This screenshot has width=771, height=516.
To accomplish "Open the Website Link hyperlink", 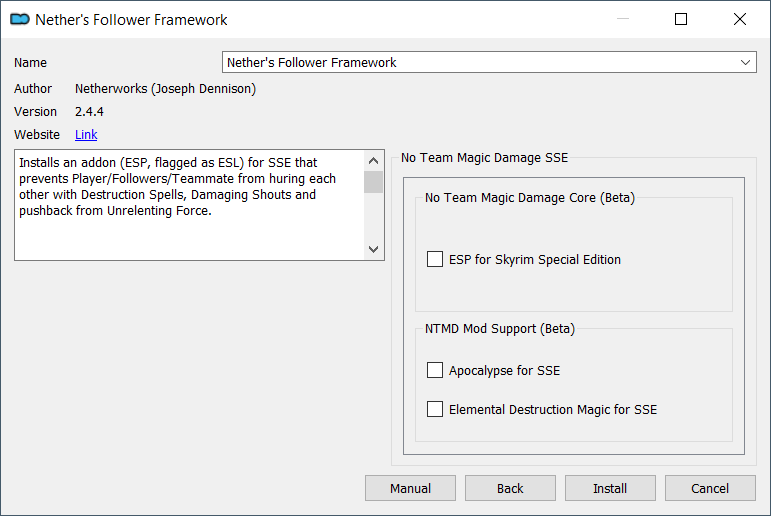I will (86, 135).
